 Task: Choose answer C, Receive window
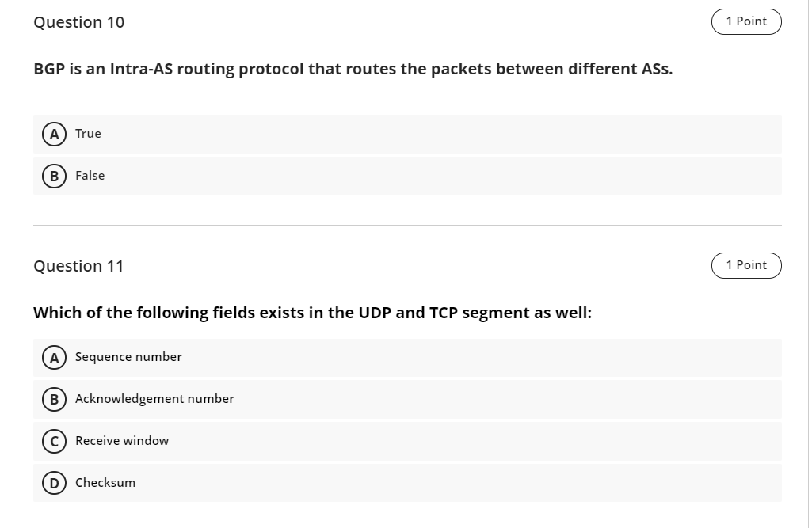(x=121, y=441)
